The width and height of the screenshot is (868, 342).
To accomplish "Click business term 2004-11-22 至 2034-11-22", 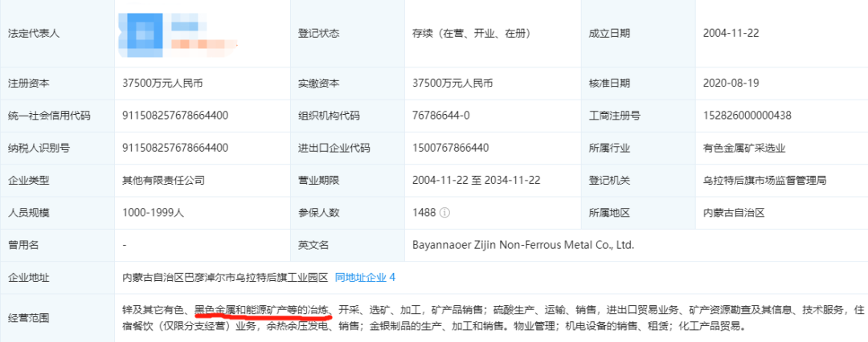I will click(x=476, y=181).
